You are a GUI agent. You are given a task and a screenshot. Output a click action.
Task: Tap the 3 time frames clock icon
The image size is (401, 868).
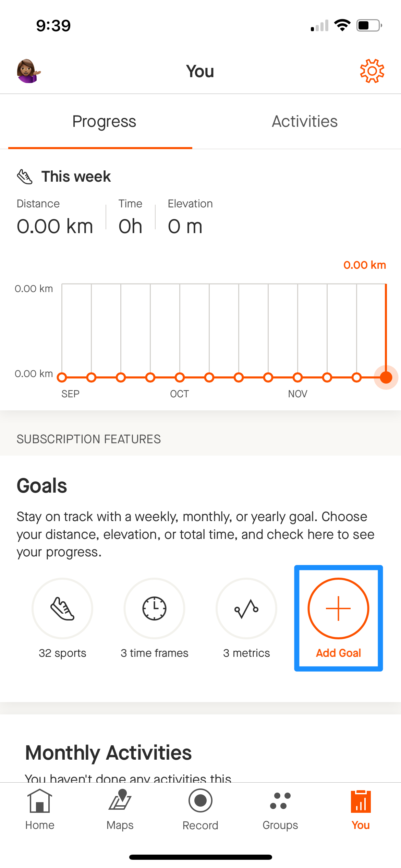coord(154,608)
